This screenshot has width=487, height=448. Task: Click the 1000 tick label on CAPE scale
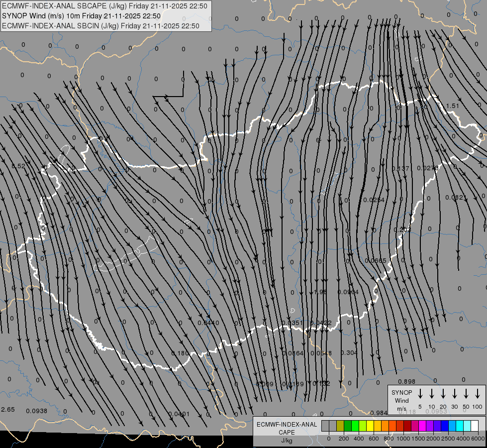(x=403, y=439)
